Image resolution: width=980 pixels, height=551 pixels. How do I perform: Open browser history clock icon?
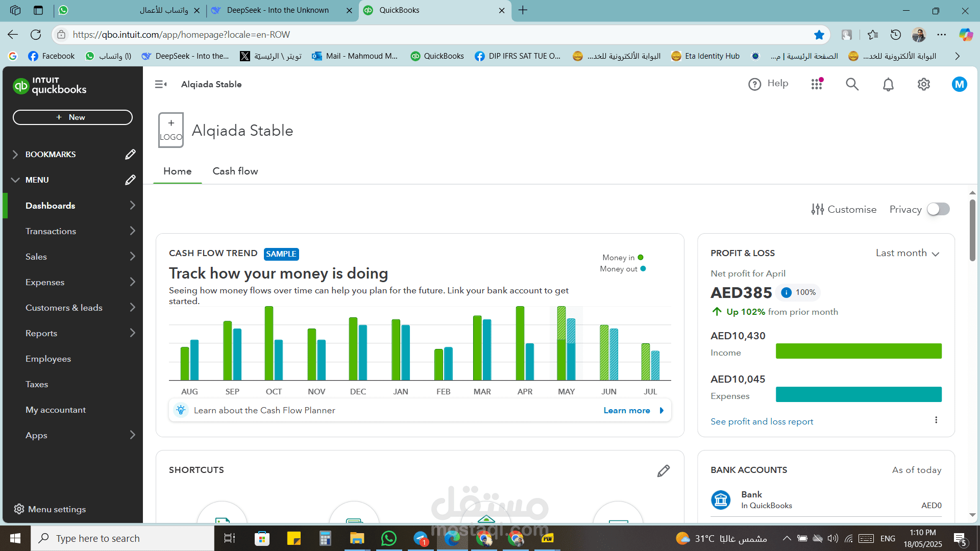[896, 35]
